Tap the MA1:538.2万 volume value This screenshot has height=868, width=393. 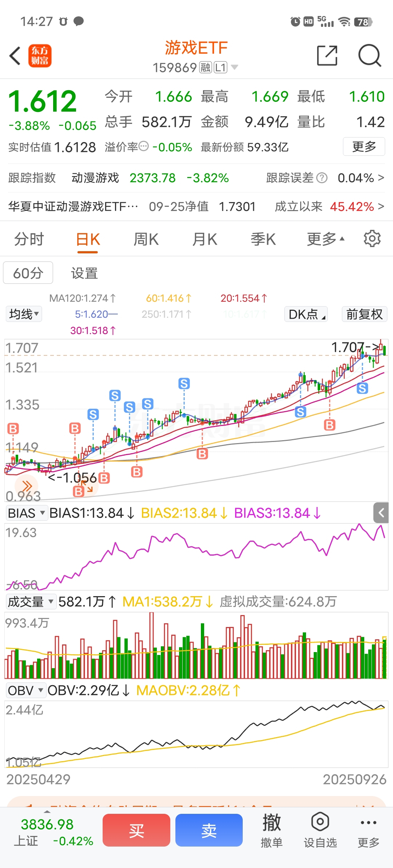pyautogui.click(x=168, y=602)
